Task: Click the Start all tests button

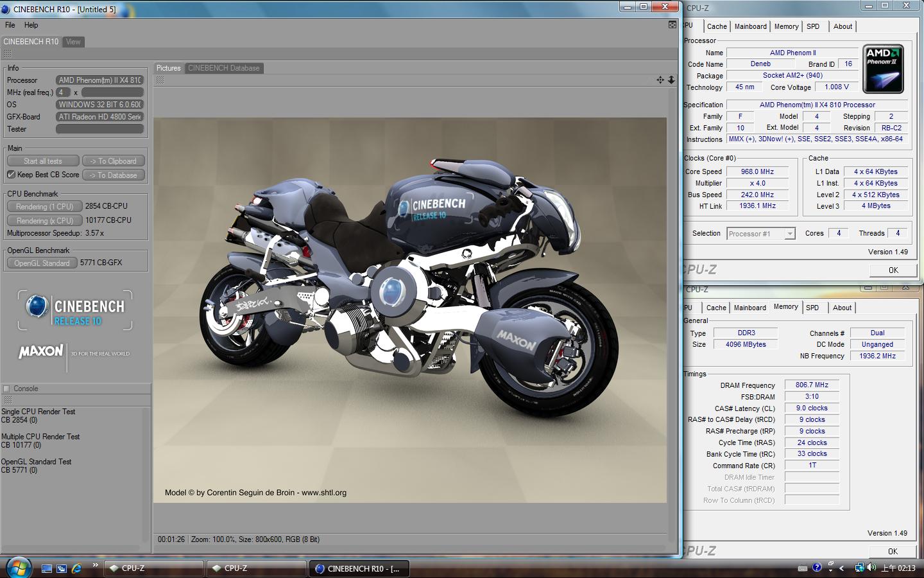Action: [x=43, y=161]
